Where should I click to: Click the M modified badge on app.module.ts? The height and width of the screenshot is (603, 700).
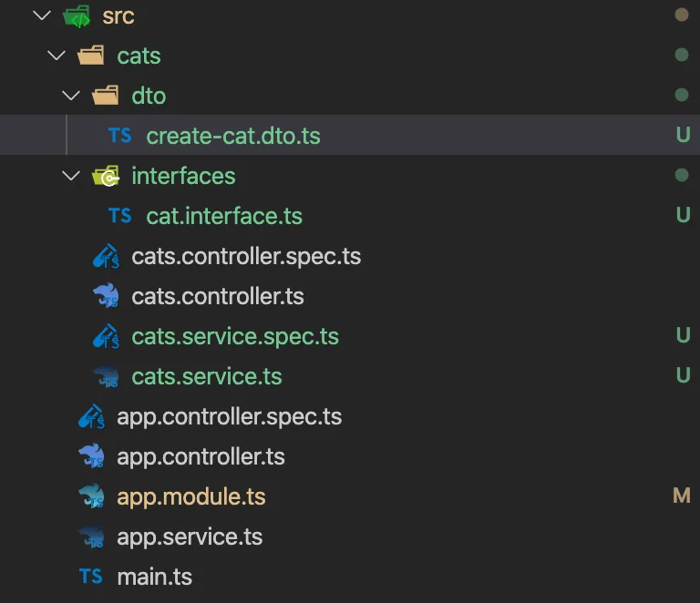pos(682,496)
